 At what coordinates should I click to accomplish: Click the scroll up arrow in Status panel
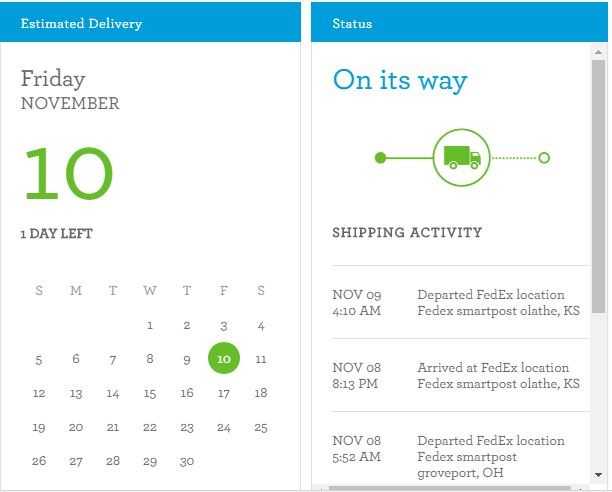pyautogui.click(x=598, y=52)
